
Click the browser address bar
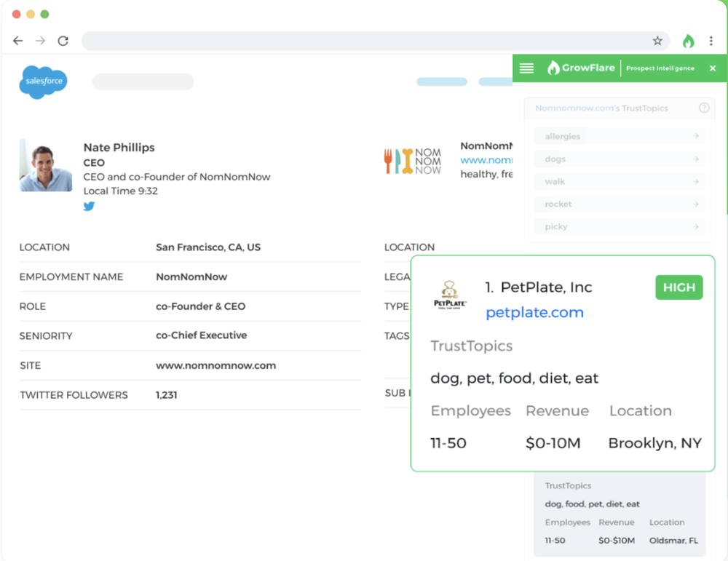pyautogui.click(x=375, y=41)
